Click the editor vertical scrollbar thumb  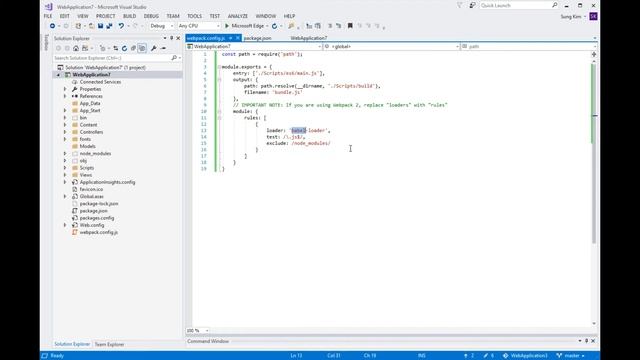(594, 153)
